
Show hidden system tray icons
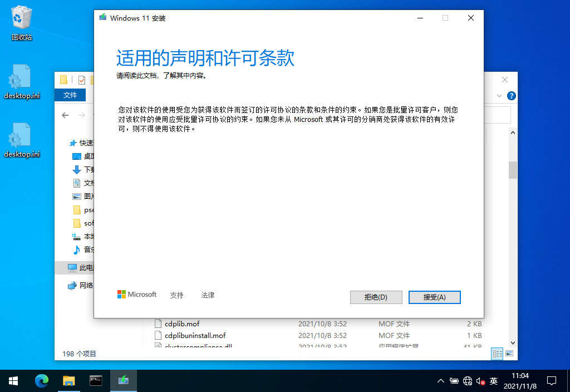(441, 381)
